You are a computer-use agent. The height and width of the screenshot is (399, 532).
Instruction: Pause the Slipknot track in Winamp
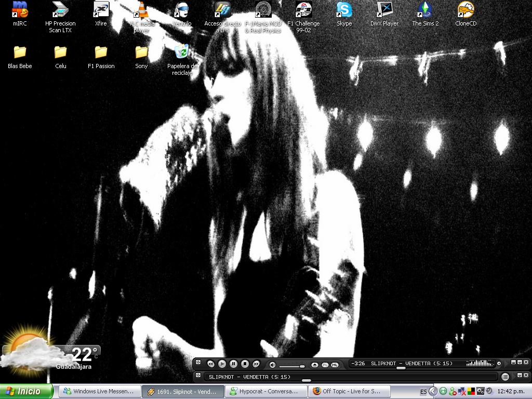click(233, 364)
